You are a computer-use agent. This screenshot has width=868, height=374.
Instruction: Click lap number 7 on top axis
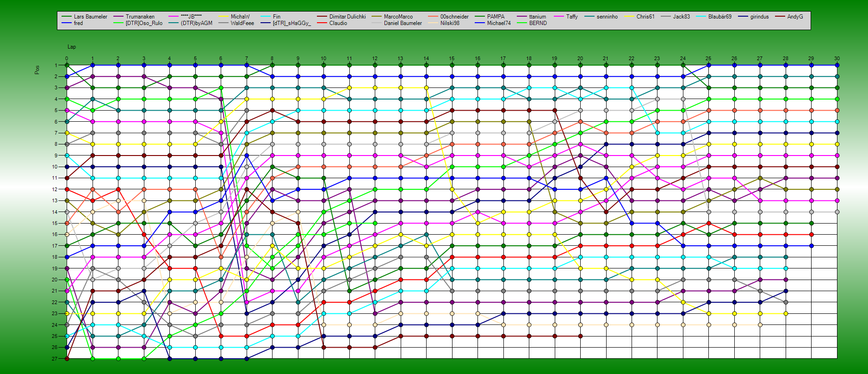point(247,59)
